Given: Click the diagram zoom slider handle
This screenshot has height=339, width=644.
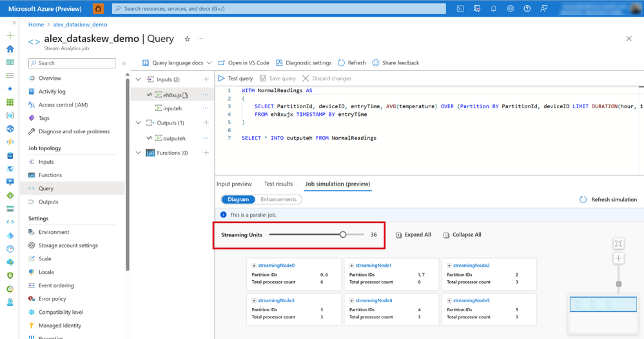Looking at the screenshot, I should click(618, 284).
